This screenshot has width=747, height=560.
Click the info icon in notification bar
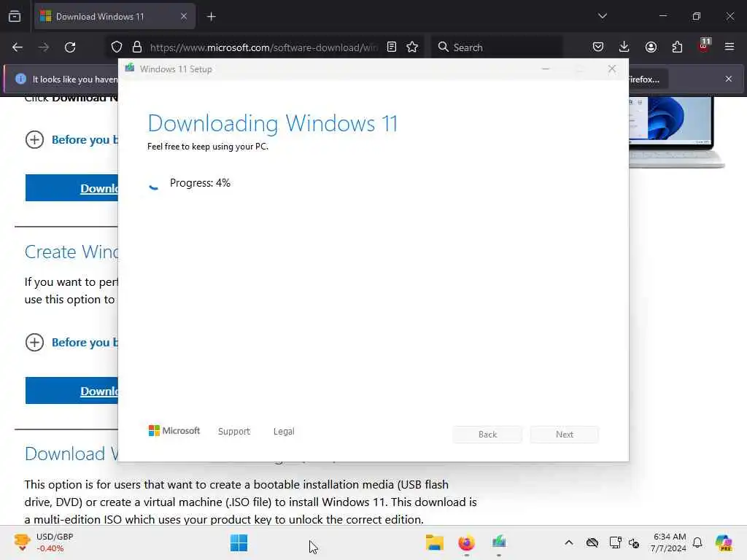pyautogui.click(x=20, y=79)
